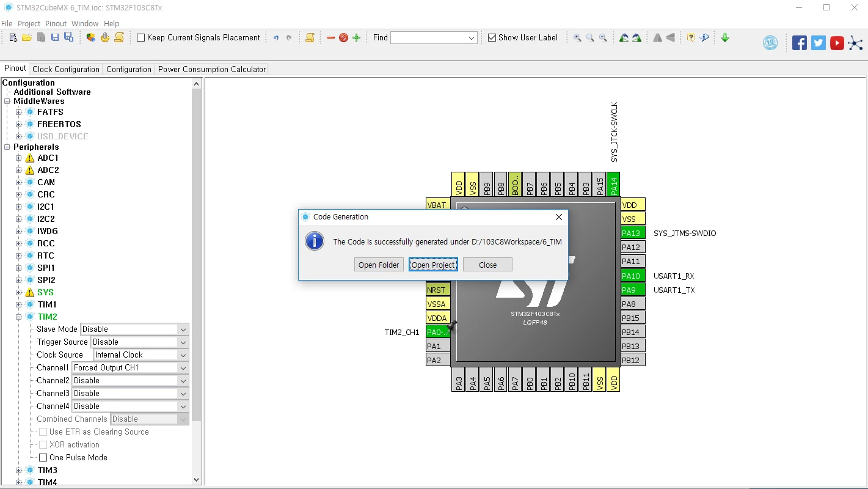Click the Zoom Out magnifier icon
The image size is (868, 489).
click(x=603, y=38)
